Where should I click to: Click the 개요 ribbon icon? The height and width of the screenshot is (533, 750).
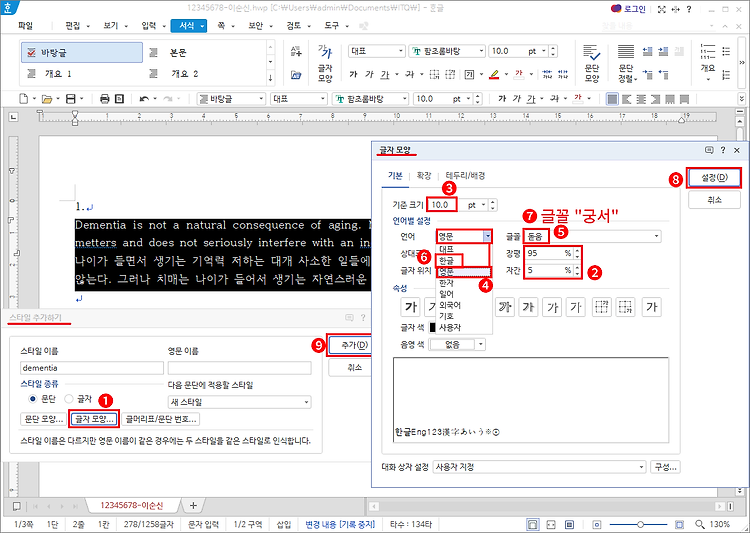pyautogui.click(x=708, y=63)
